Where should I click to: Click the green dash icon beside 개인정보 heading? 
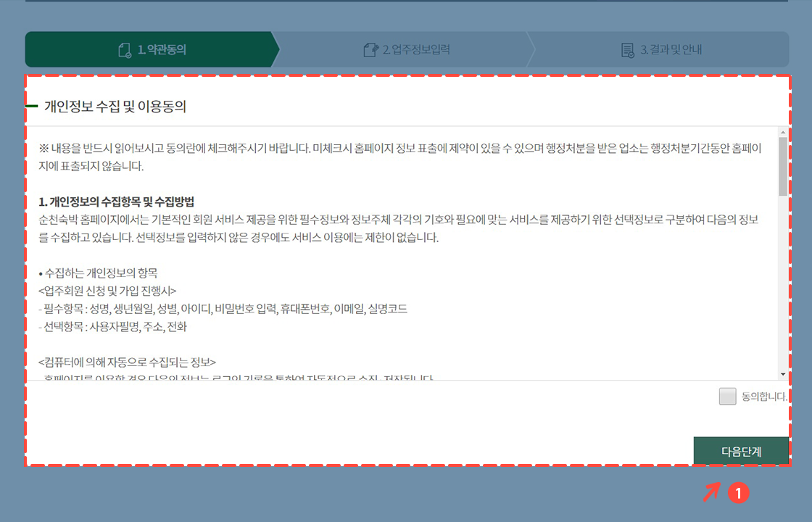tap(32, 106)
